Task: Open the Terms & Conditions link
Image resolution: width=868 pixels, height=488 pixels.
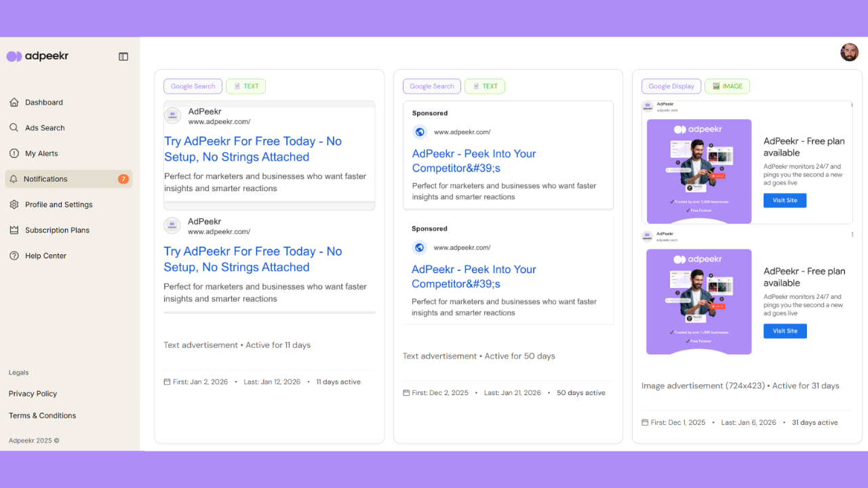Action: pos(42,415)
